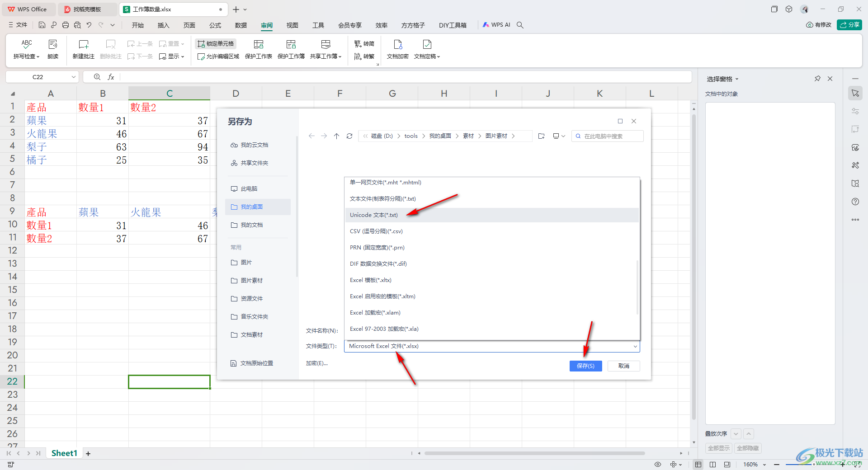The image size is (868, 470).
Task: Click the undo icon
Action: [x=89, y=25]
